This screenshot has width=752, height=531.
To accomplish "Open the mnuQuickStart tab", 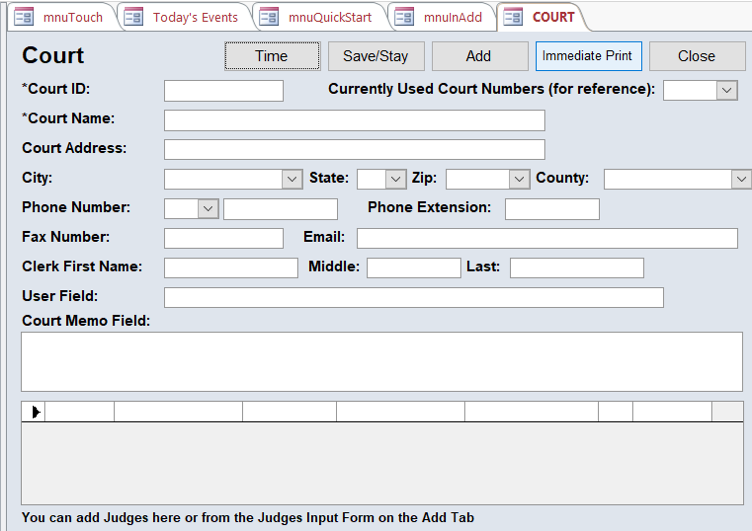I will (x=330, y=17).
